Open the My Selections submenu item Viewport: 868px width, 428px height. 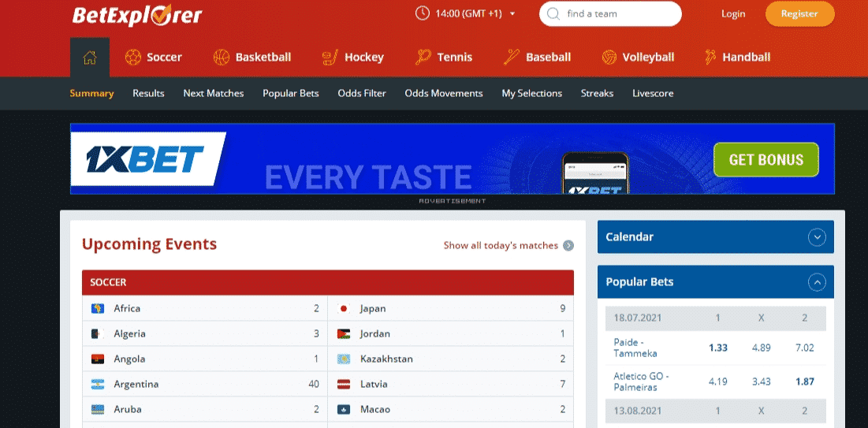click(532, 94)
